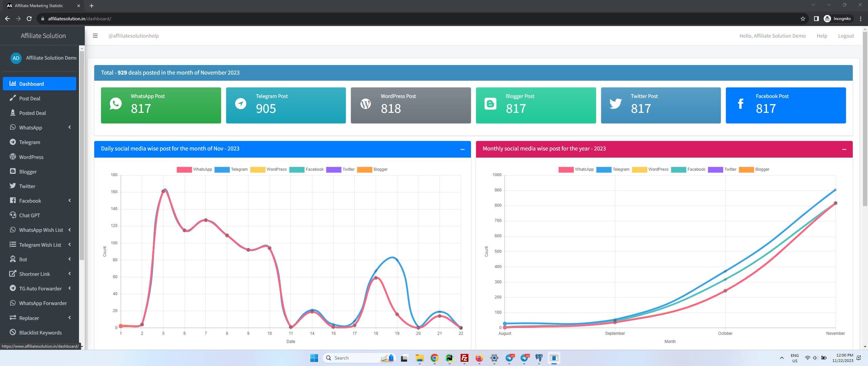The height and width of the screenshot is (366, 868).
Task: Click the WhatsApp Post card icon
Action: click(116, 104)
